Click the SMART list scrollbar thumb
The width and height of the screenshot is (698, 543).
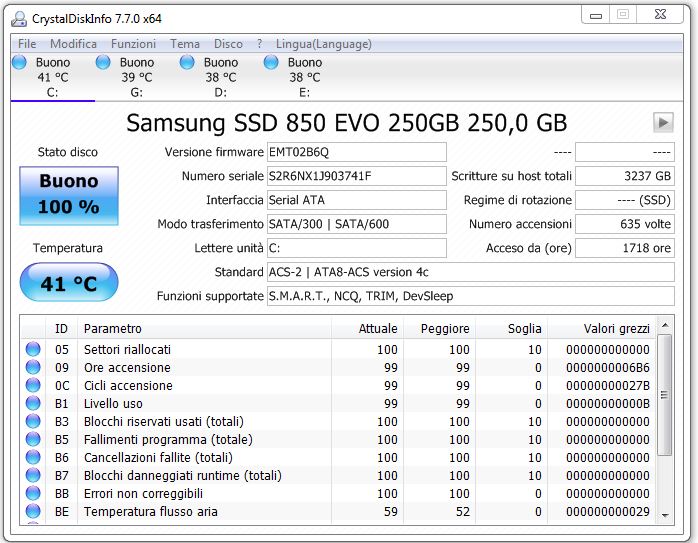pos(665,395)
